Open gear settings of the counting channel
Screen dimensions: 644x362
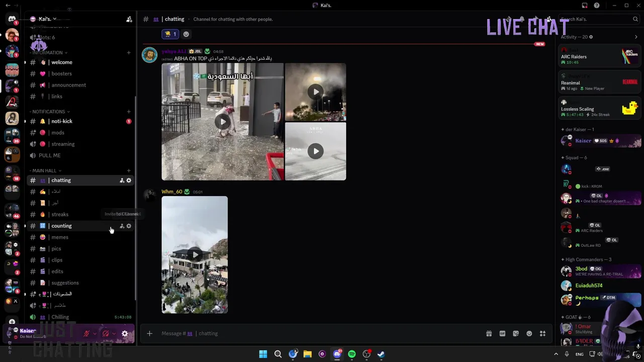click(129, 226)
